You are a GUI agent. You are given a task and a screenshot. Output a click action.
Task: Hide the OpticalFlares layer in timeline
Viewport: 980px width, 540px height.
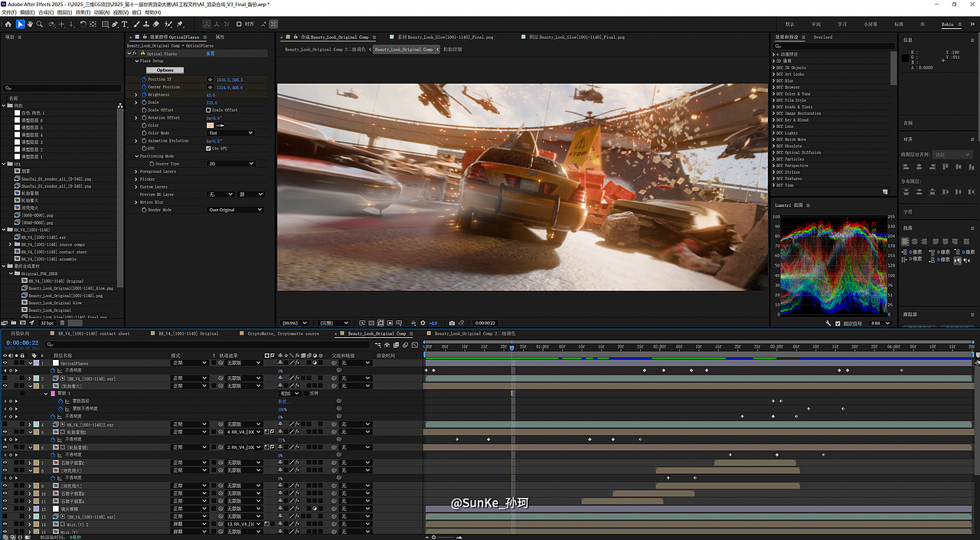click(5, 363)
